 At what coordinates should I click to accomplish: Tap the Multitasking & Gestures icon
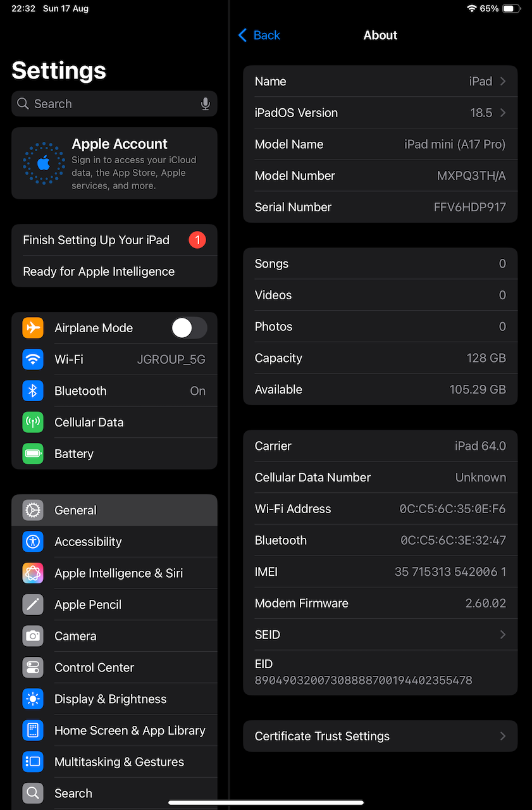click(x=33, y=762)
